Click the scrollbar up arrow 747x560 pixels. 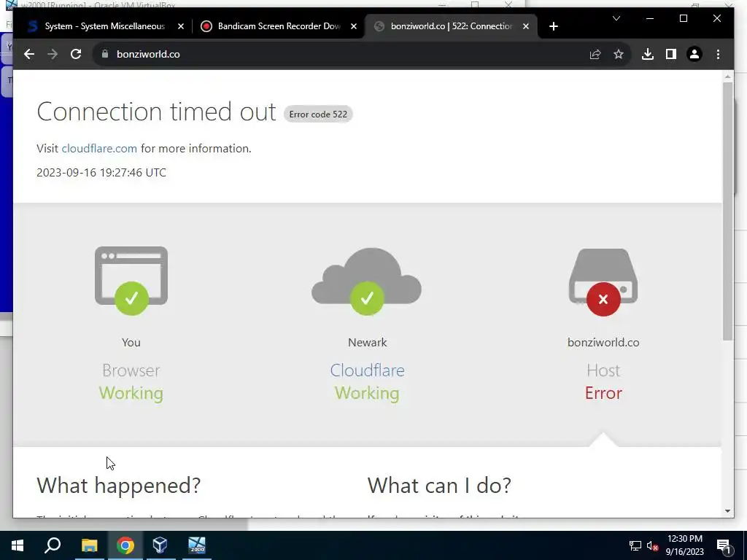tap(727, 76)
